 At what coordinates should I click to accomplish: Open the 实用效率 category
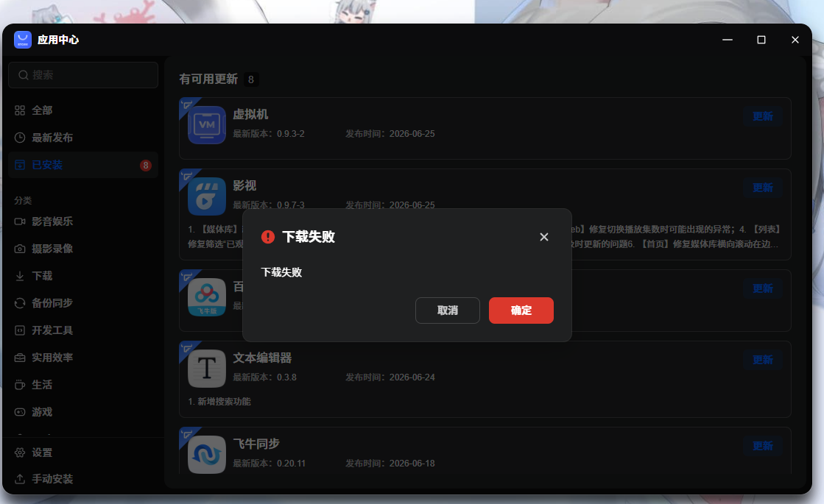83,358
